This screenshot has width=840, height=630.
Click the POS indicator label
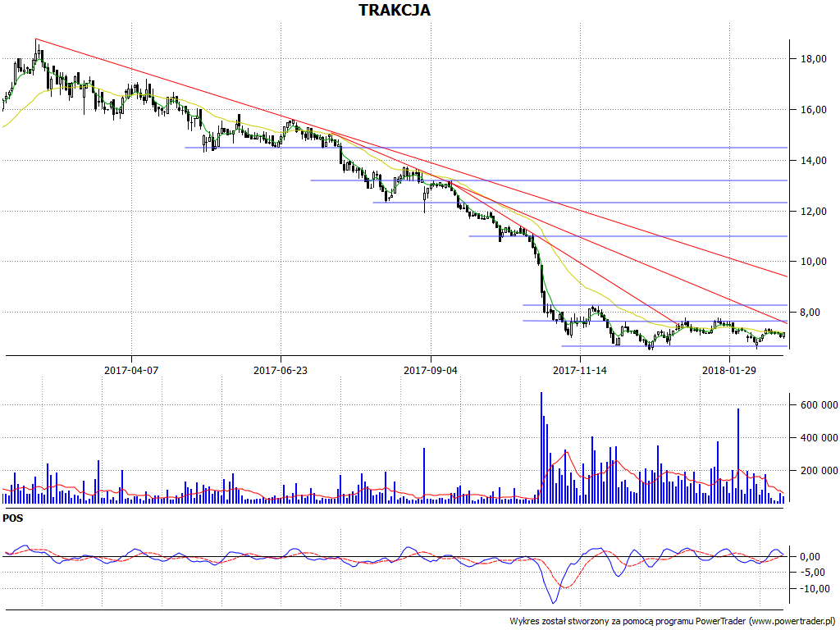point(13,518)
